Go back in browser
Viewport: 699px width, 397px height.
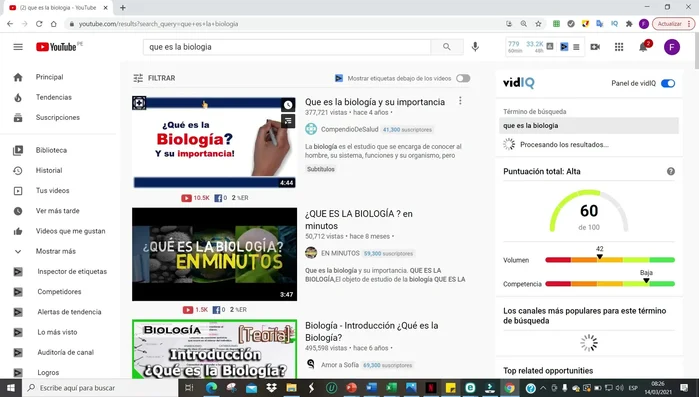click(10, 24)
